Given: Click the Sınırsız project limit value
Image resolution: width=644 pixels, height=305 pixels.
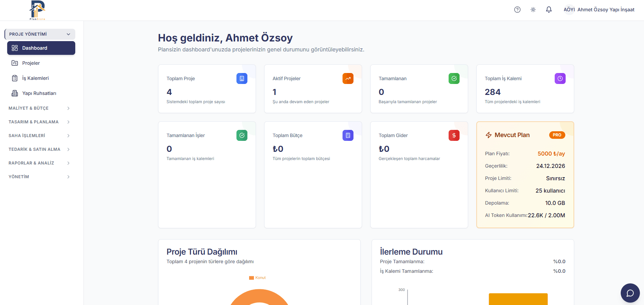Looking at the screenshot, I should point(556,178).
